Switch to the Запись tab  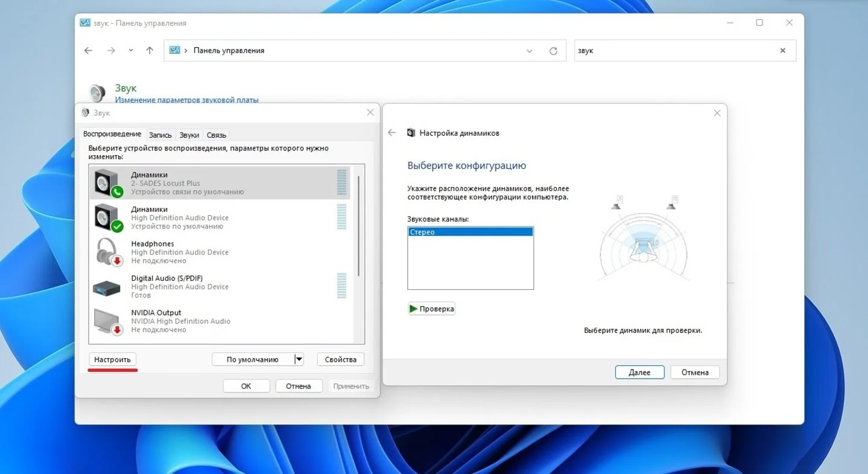160,135
